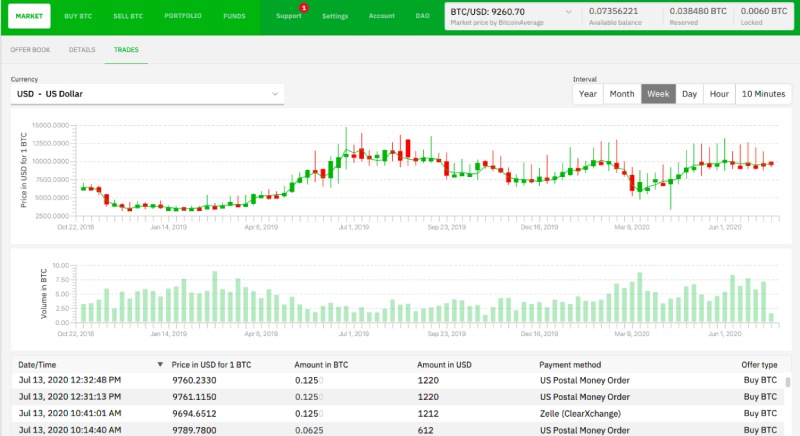Click the Zelle (ClearXchange) payment method cell
800x436 pixels.
(x=580, y=414)
